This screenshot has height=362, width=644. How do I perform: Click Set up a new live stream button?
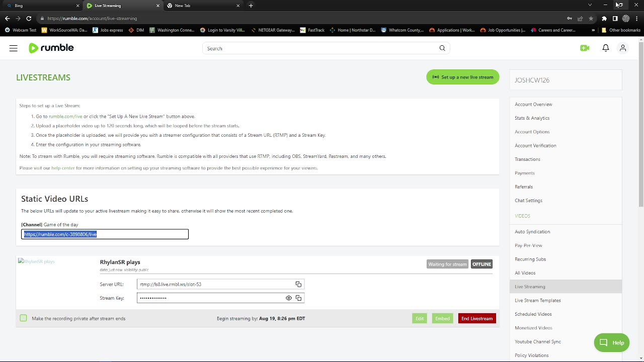(x=463, y=77)
